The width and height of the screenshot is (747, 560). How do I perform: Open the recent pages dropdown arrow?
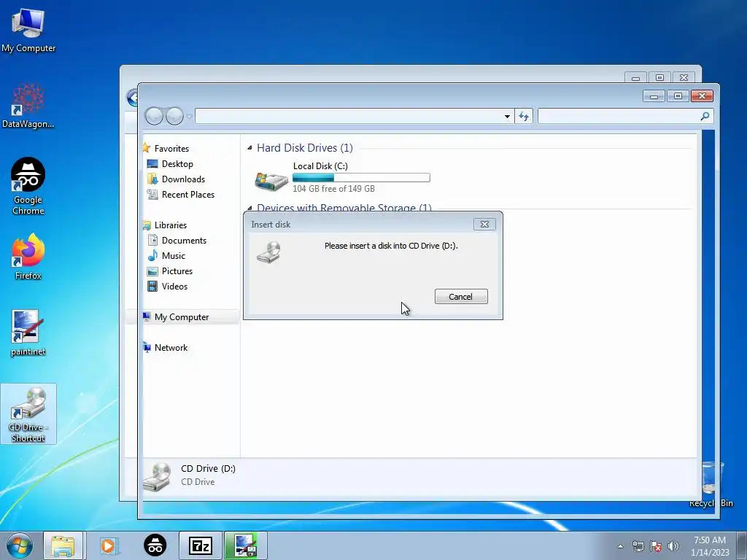point(189,117)
